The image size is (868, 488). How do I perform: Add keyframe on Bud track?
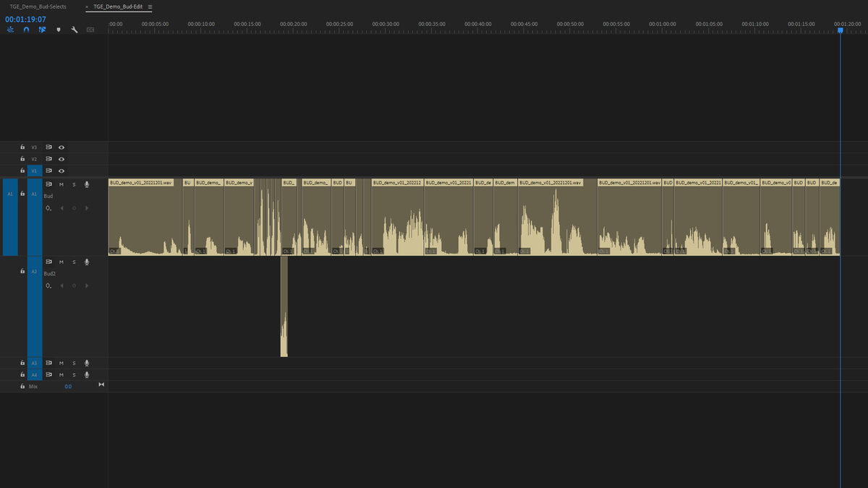[74, 208]
